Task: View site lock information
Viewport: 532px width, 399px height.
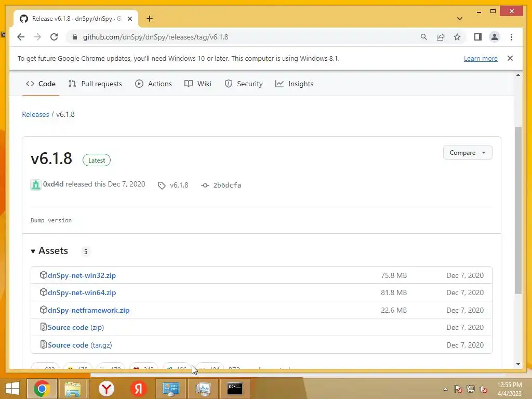Action: click(75, 37)
